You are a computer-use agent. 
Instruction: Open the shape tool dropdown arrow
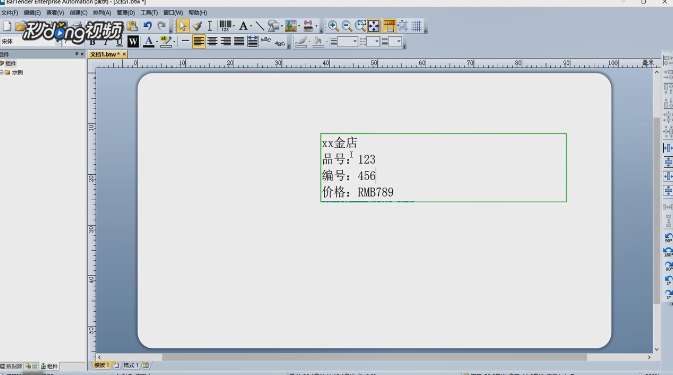(x=282, y=26)
